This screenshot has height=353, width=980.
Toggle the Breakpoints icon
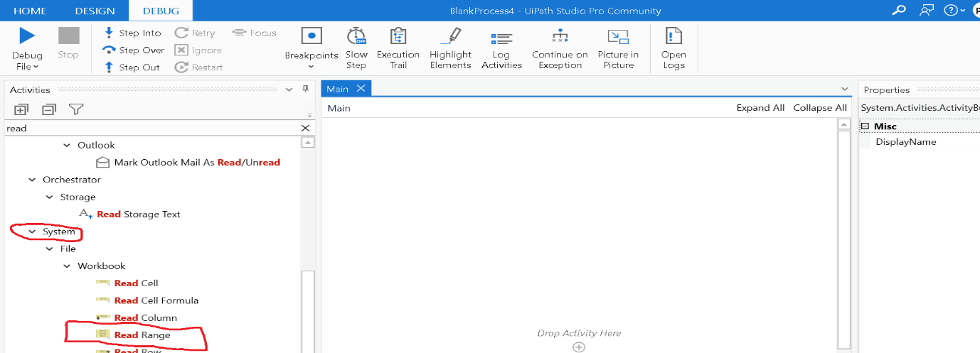click(311, 36)
